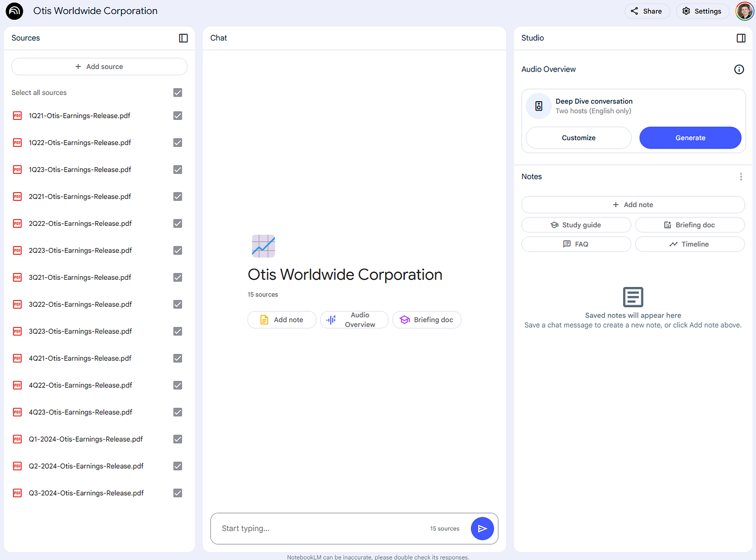Generate a Timeline note
This screenshot has width=756, height=560.
[x=690, y=244]
